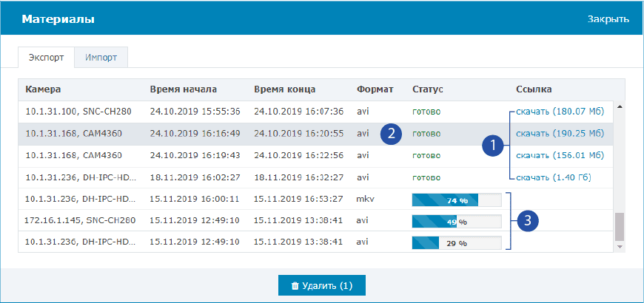The width and height of the screenshot is (644, 303).
Task: Select camera 10.1.31.168 row starting 16:16:49
Action: pos(315,134)
